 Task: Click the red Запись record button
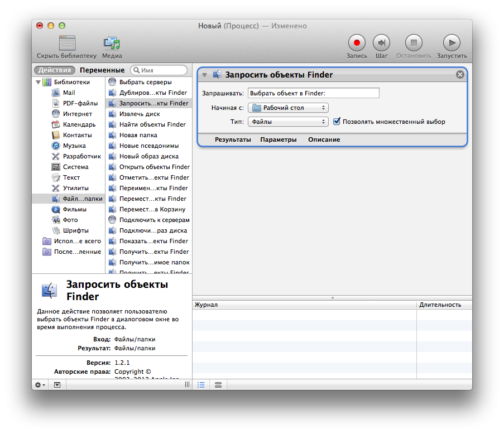(357, 43)
